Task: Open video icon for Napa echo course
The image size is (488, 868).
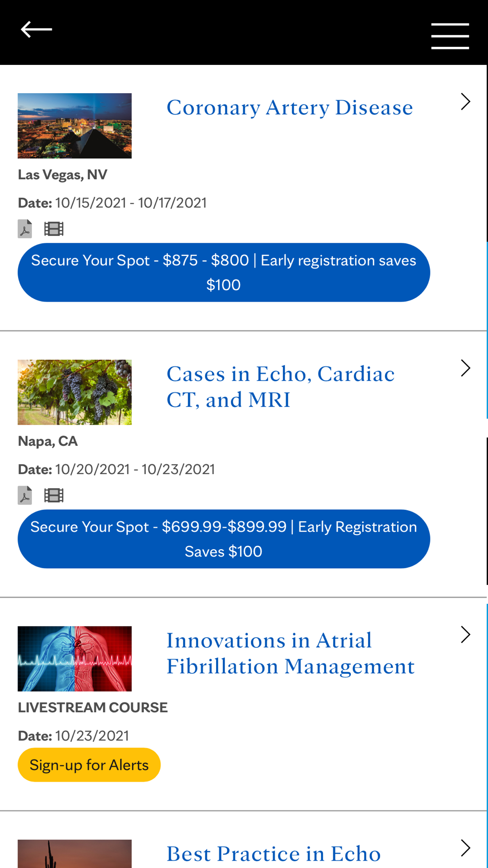Action: [x=54, y=496]
